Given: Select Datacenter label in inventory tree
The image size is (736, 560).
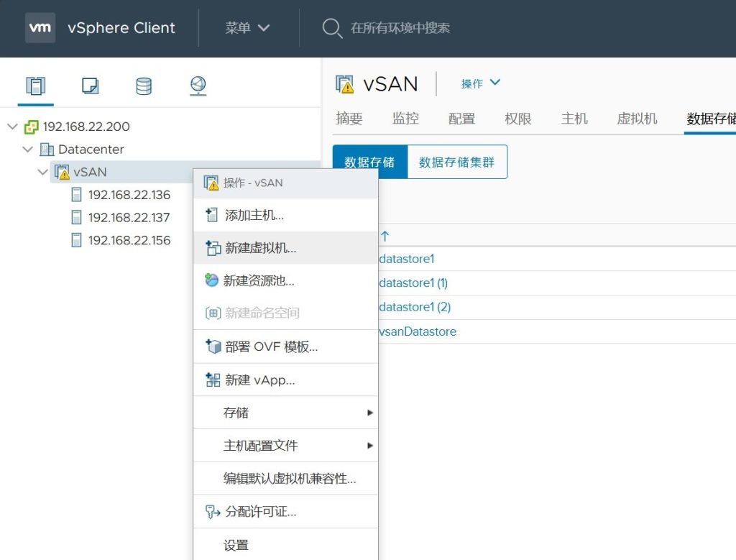Looking at the screenshot, I should click(x=91, y=150).
